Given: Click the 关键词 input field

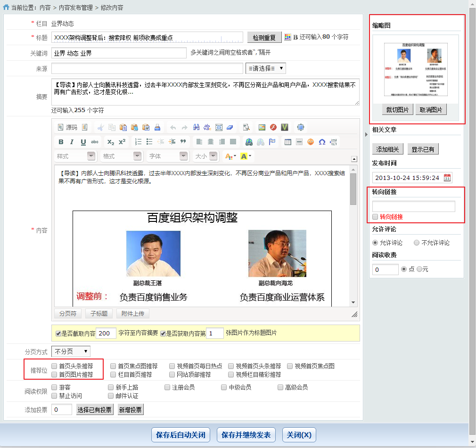Looking at the screenshot, I should tap(119, 53).
